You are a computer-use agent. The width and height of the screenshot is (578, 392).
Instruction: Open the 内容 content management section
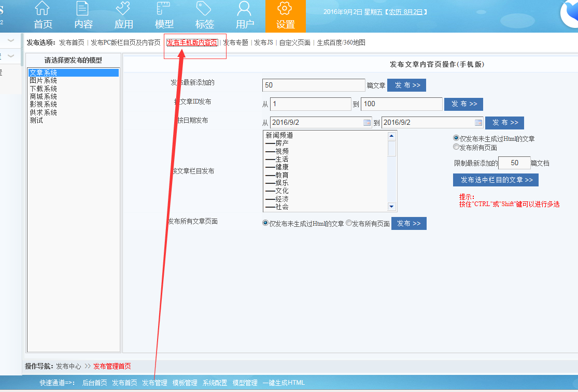click(83, 16)
